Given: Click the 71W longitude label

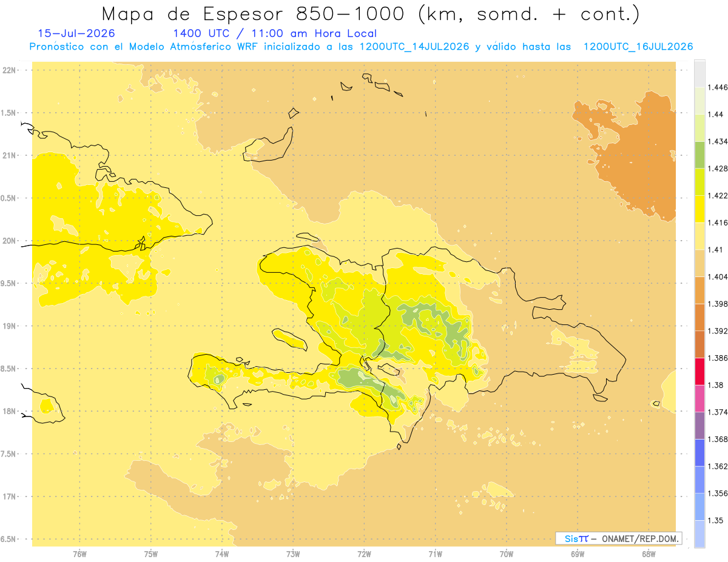Looking at the screenshot, I should (435, 554).
